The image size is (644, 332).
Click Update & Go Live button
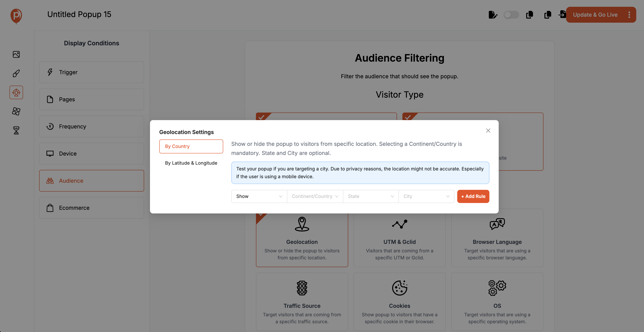pos(595,15)
